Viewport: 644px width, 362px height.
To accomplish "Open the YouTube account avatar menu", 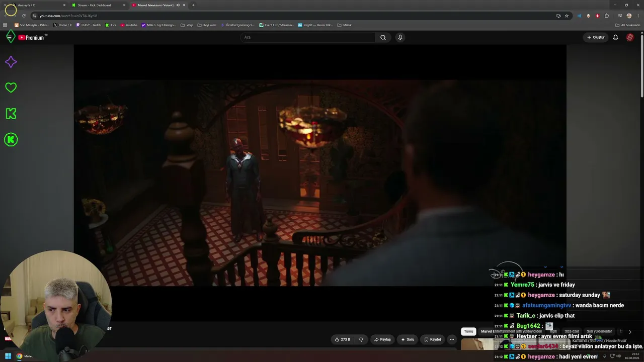I will 630,37.
